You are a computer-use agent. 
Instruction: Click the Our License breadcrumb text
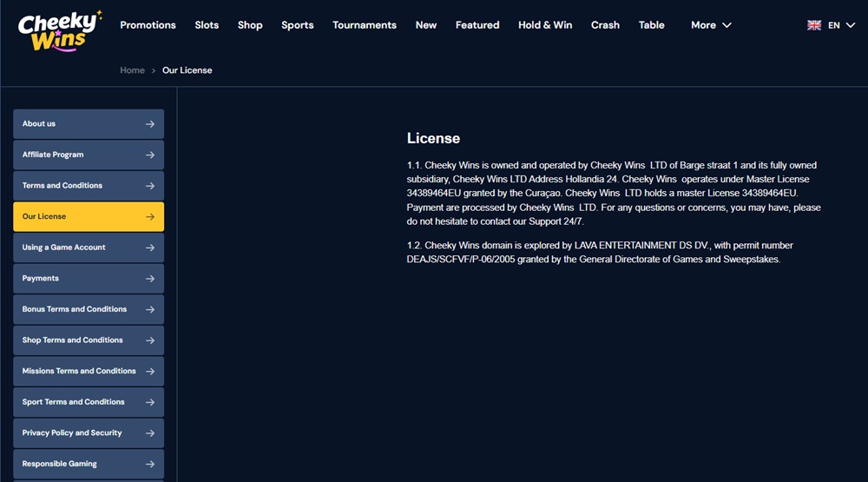pos(187,70)
